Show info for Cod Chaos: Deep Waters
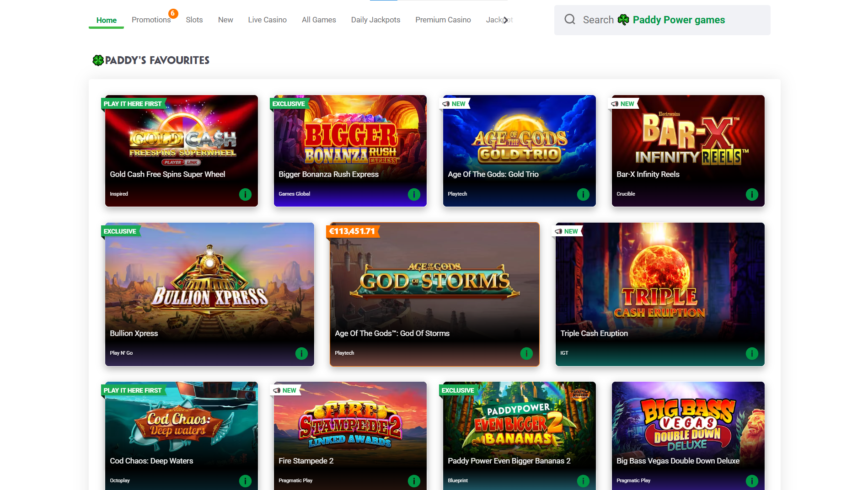 click(245, 481)
